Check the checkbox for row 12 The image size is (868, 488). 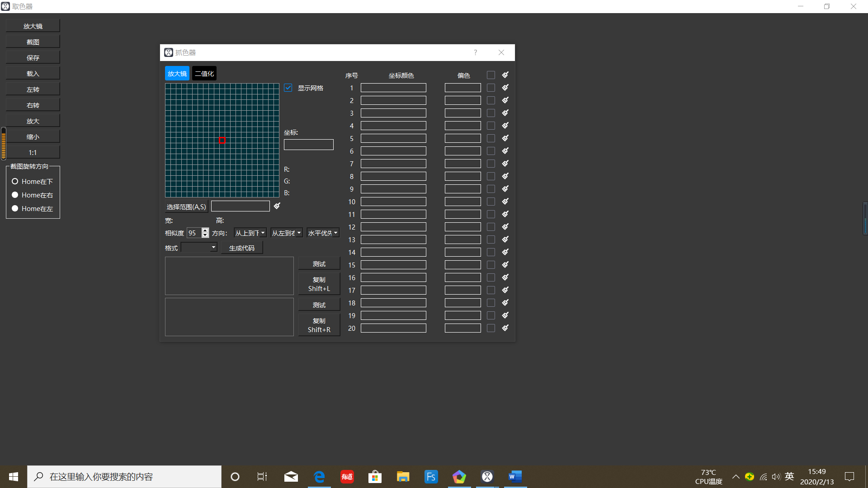tap(491, 227)
